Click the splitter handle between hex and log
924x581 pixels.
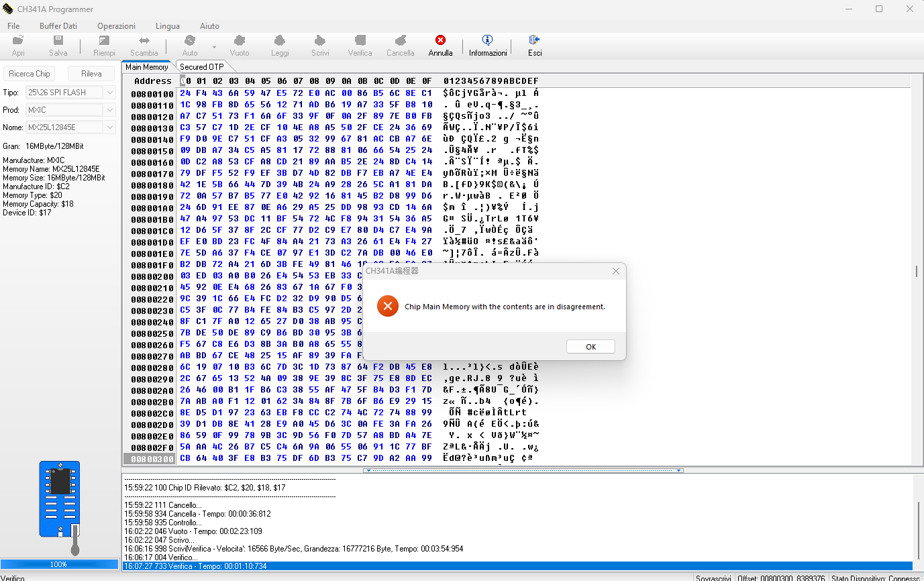(x=523, y=470)
